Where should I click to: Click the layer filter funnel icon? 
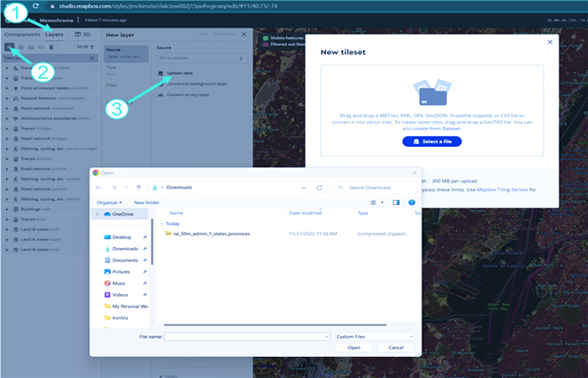92,47
